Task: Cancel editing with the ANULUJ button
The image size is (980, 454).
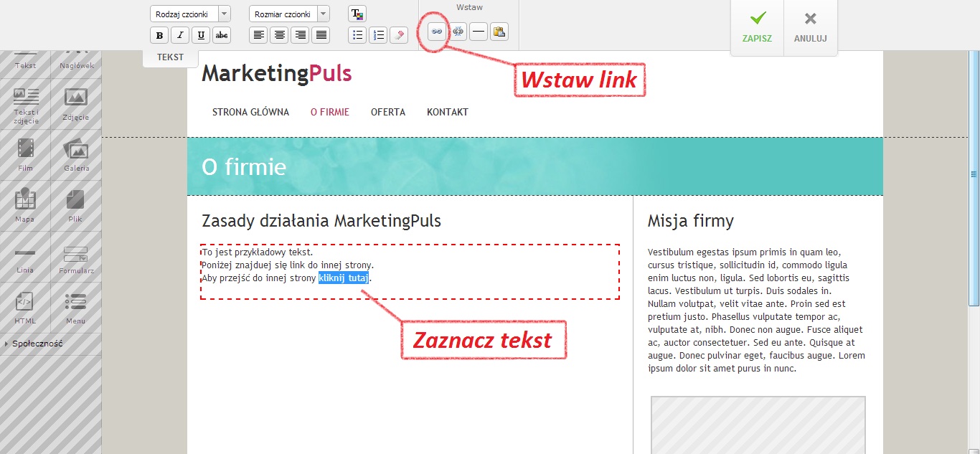Action: (x=810, y=27)
